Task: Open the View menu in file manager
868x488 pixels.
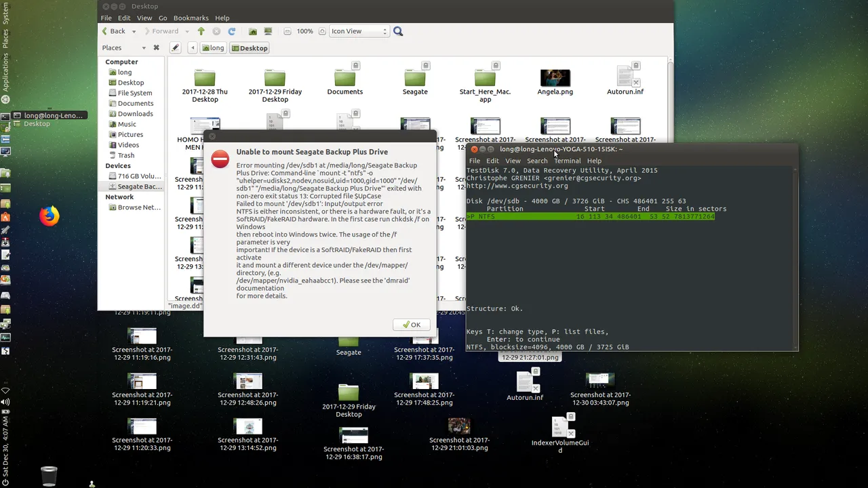Action: (144, 18)
